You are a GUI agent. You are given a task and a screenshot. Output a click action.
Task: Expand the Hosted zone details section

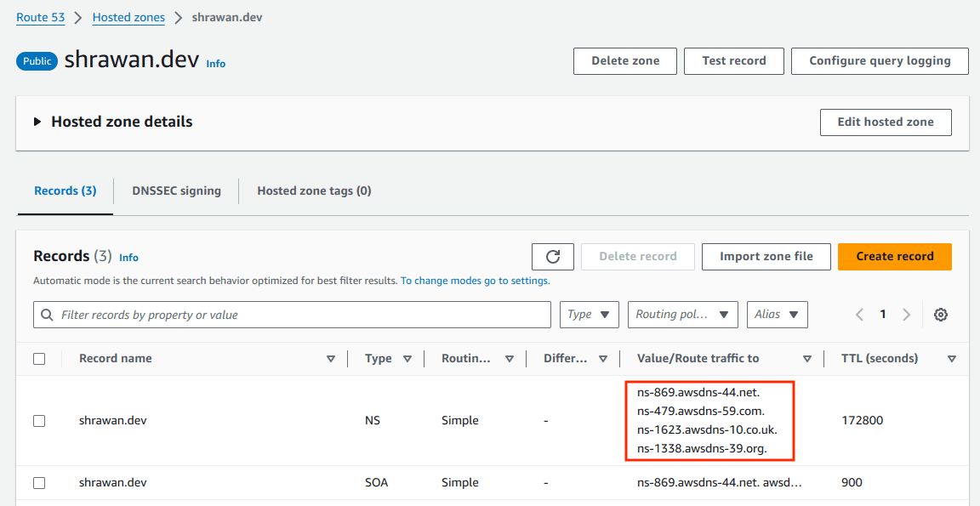pos(36,121)
